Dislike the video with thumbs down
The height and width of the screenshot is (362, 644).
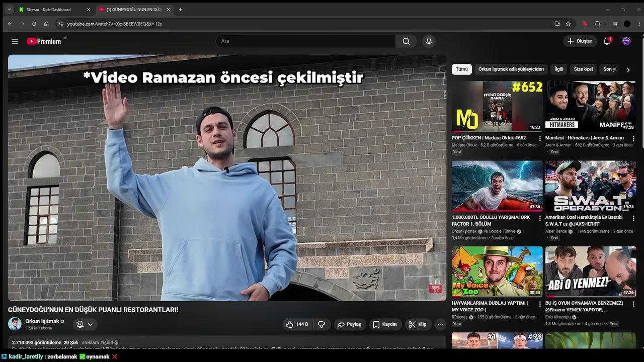click(x=321, y=324)
